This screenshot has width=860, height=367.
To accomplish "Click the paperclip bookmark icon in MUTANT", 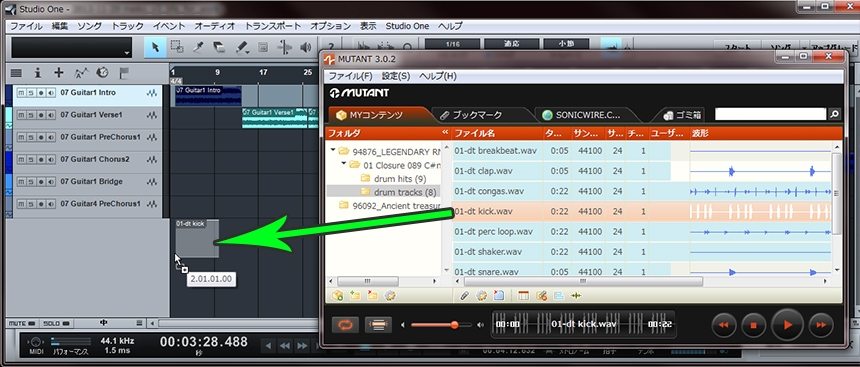I will [x=464, y=296].
